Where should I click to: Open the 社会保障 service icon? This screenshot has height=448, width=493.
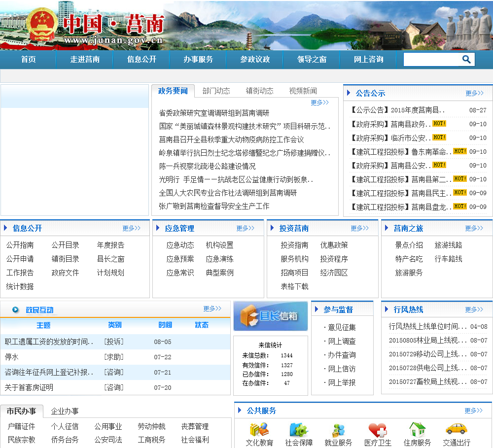click(298, 429)
